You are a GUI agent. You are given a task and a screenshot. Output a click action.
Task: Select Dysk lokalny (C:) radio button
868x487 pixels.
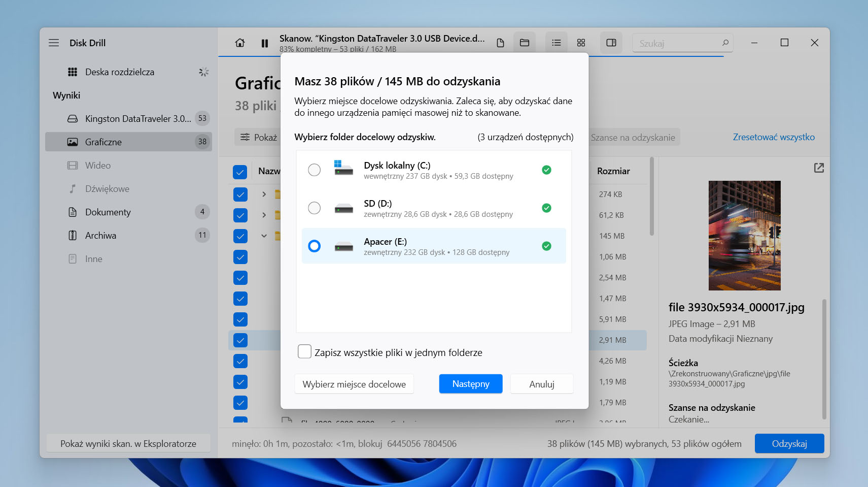click(x=315, y=170)
